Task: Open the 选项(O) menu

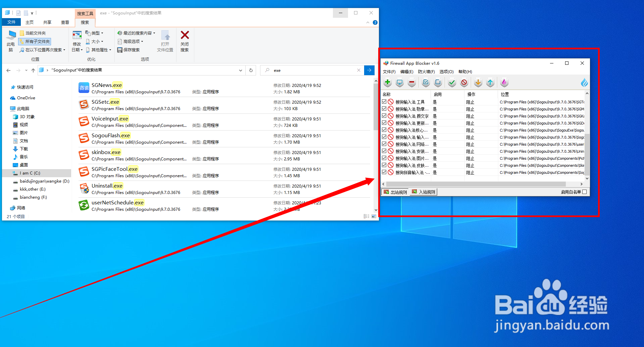Action: pyautogui.click(x=446, y=72)
